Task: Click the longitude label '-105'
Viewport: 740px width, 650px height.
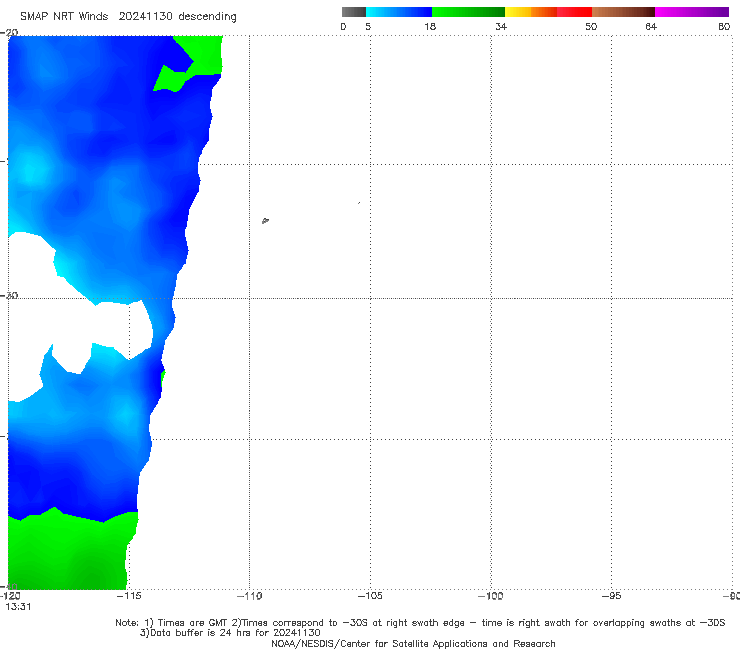Action: (x=370, y=596)
